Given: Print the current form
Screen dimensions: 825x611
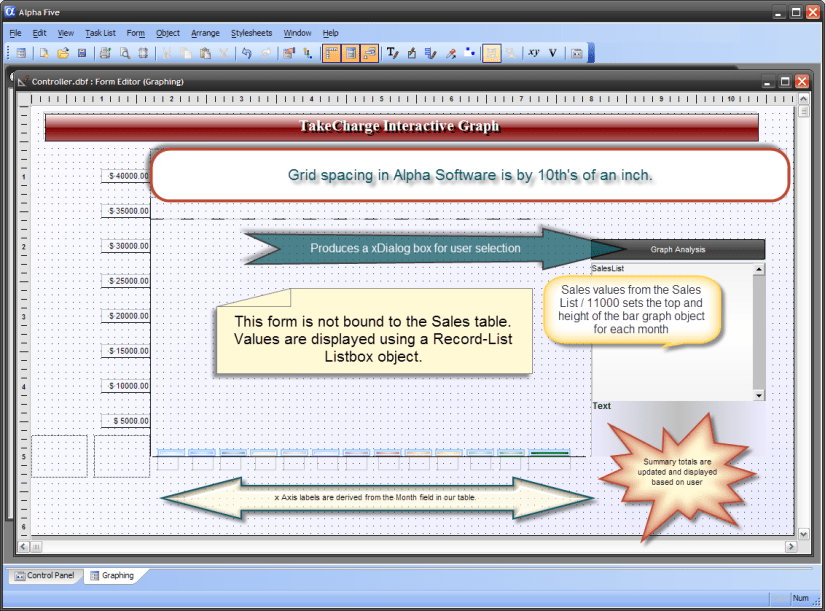Looking at the screenshot, I should [104, 53].
